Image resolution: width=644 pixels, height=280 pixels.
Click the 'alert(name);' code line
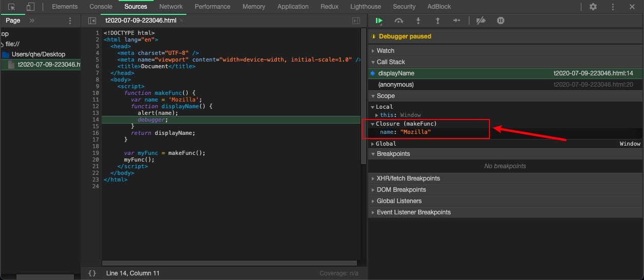pyautogui.click(x=158, y=113)
